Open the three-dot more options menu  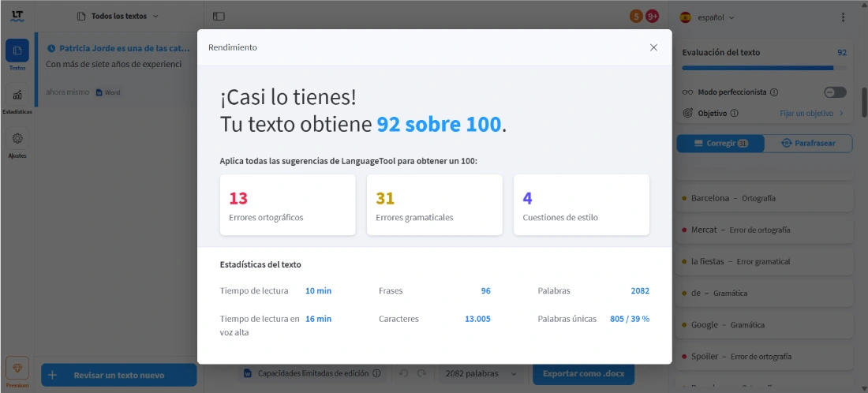(843, 17)
